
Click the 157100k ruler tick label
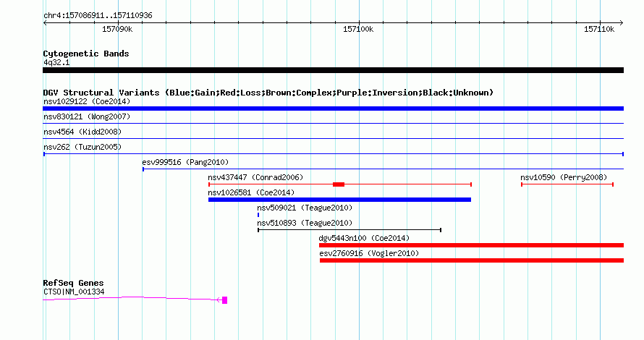(358, 29)
